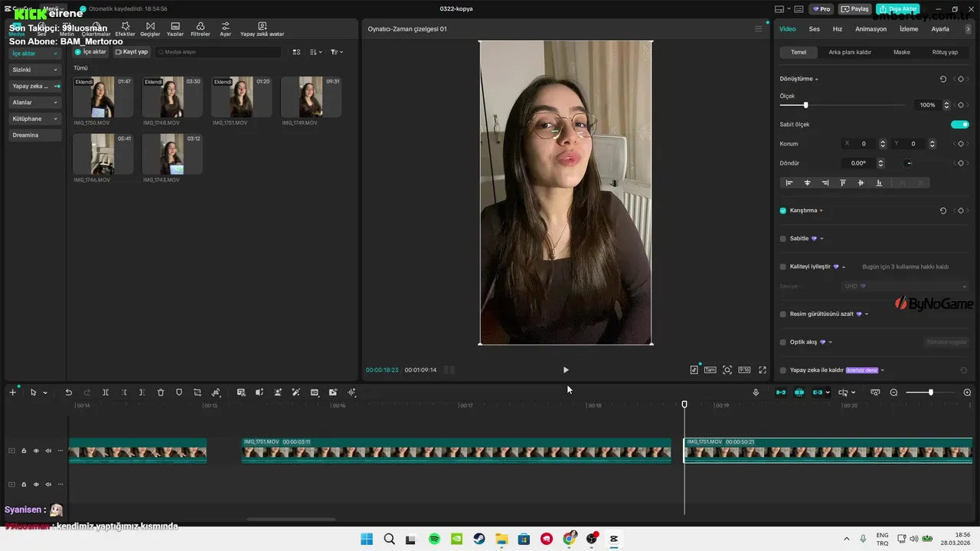Screen dimensions: 980x551
Task: Open the Filtreler filters panel
Action: point(200,29)
